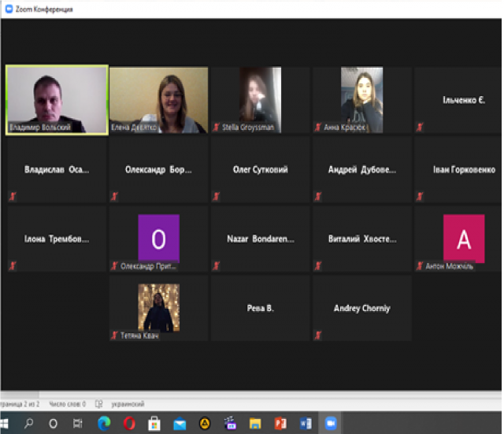Click the pink A avatar of Антон Можиль
Screen dimensions: 504x434
tap(464, 239)
